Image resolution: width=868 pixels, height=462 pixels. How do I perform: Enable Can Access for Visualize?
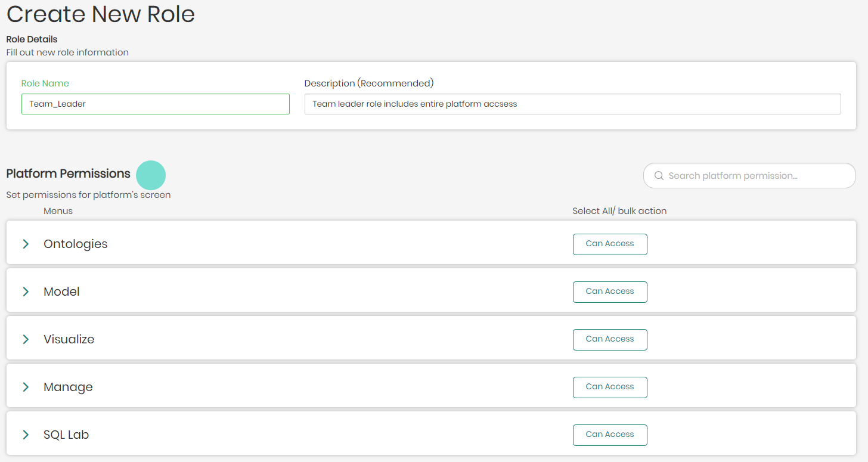click(x=610, y=339)
